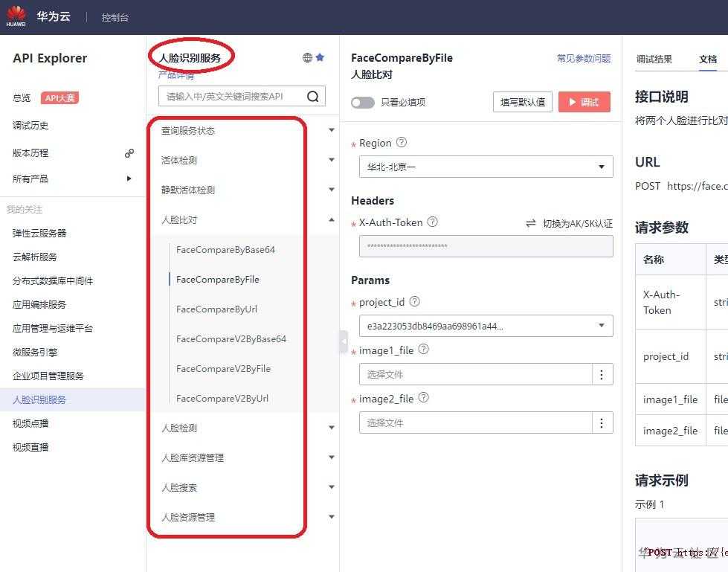Click the star favorite icon near the service title
This screenshot has width=728, height=572.
point(320,56)
